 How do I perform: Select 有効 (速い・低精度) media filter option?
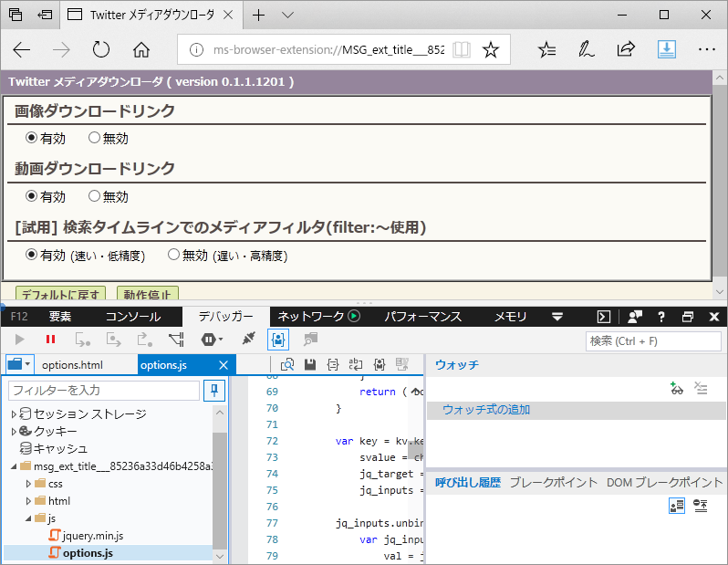pyautogui.click(x=31, y=255)
